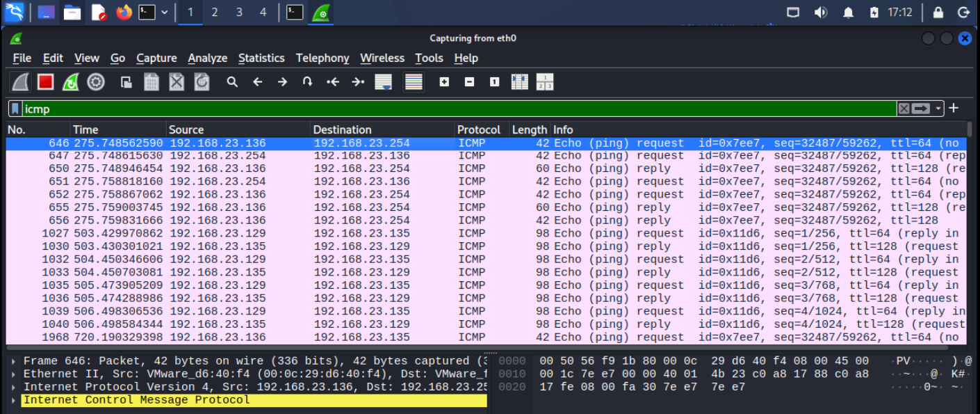Open the Statistics menu
The image size is (980, 414).
(261, 58)
